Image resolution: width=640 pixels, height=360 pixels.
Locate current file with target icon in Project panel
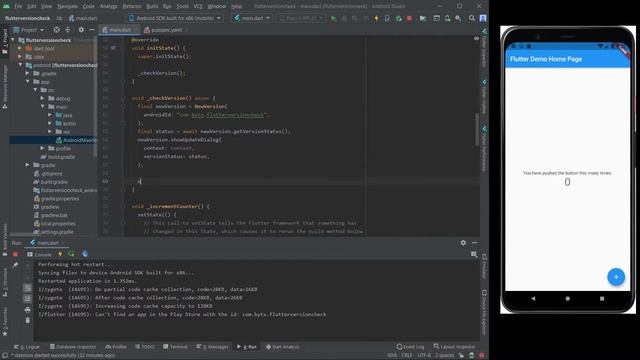click(57, 30)
